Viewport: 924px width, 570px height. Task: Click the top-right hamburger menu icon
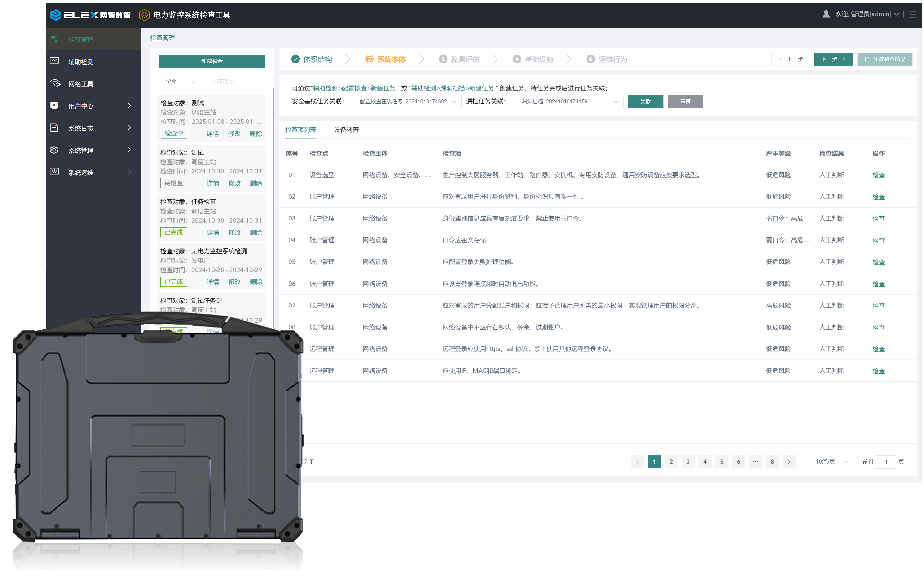coord(912,14)
